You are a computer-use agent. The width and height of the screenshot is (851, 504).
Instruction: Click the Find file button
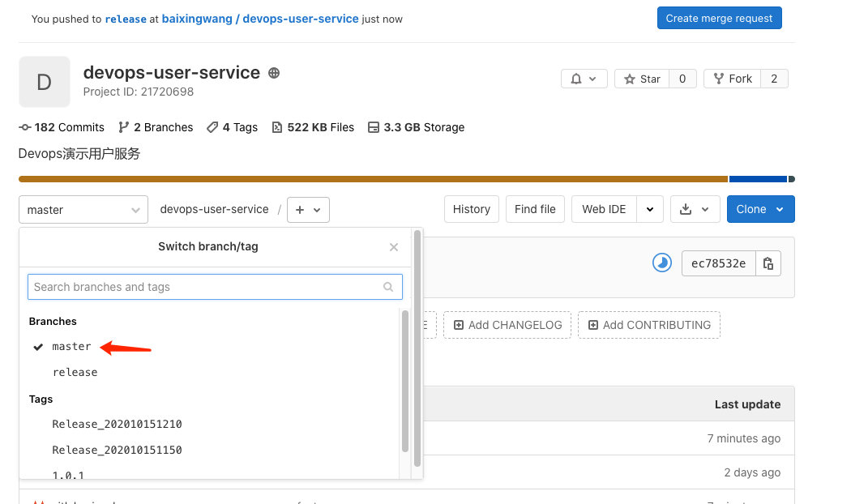pos(535,209)
